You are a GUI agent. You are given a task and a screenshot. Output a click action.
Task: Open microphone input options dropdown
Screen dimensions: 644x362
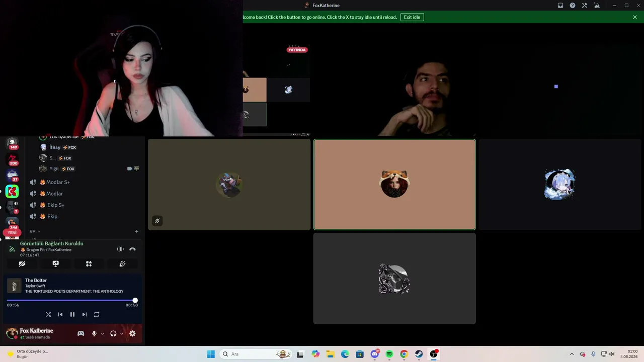103,333
